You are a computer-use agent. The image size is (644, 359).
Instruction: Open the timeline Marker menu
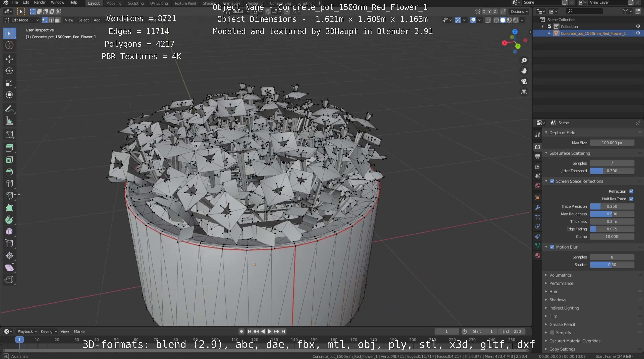click(x=80, y=331)
